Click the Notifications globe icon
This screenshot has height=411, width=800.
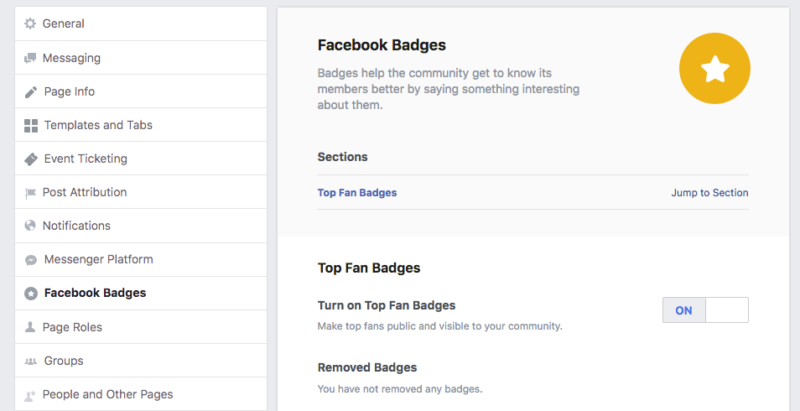pos(31,226)
